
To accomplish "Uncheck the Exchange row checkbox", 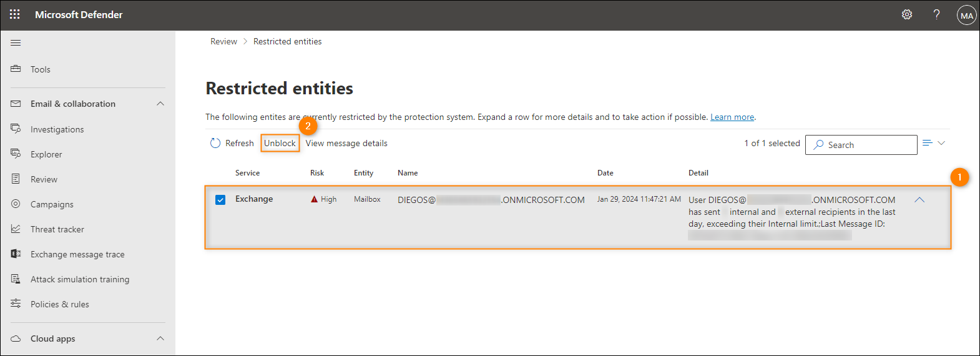I will (220, 200).
